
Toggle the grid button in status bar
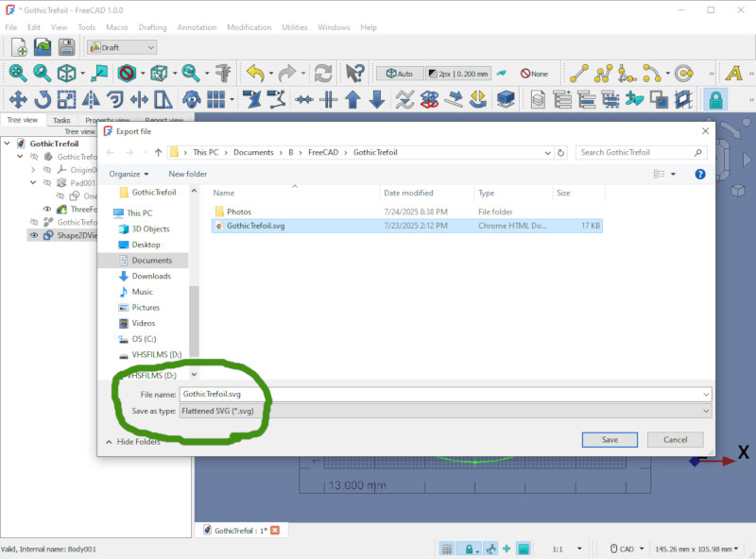pos(447,549)
